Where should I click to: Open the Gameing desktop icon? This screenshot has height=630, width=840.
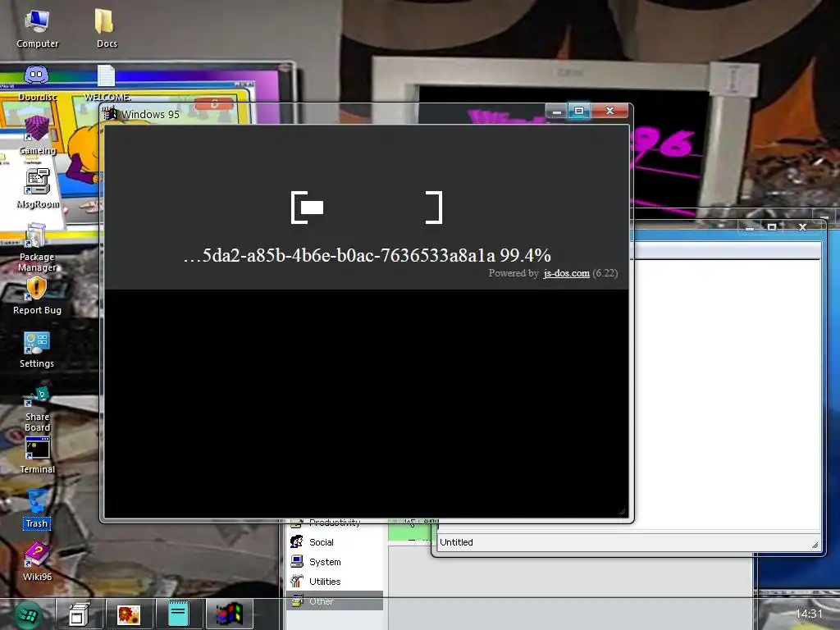[x=37, y=135]
